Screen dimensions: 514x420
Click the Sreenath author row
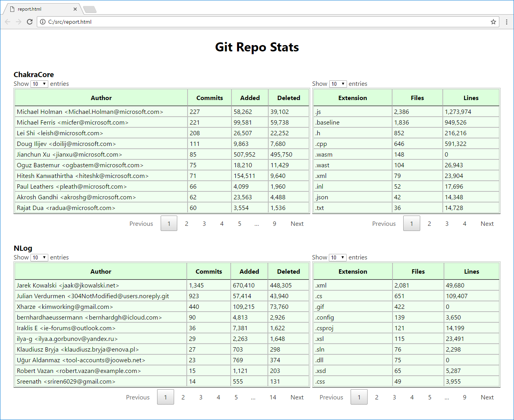point(162,381)
